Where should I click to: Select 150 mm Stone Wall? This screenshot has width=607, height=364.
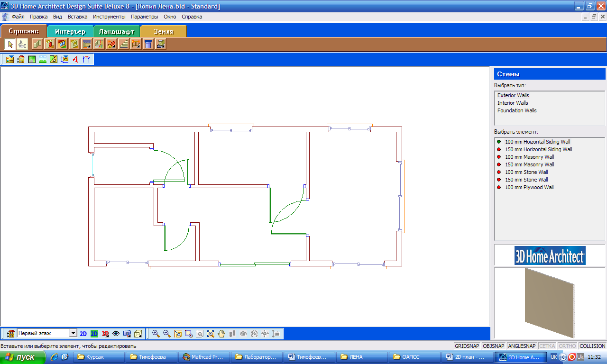pyautogui.click(x=526, y=180)
